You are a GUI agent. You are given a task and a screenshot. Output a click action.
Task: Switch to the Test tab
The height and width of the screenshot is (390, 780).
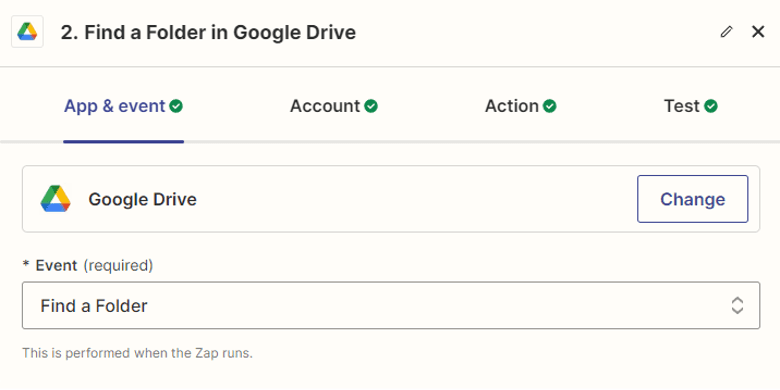(690, 106)
